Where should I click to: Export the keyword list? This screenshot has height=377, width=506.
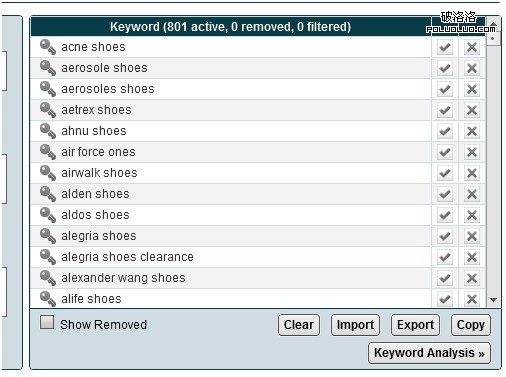415,325
